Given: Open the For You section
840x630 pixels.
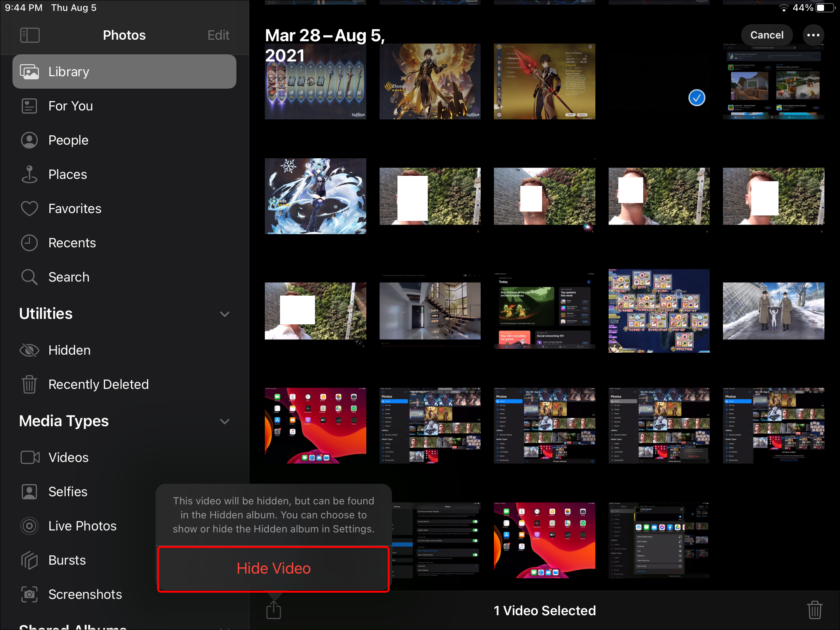Looking at the screenshot, I should tap(70, 106).
